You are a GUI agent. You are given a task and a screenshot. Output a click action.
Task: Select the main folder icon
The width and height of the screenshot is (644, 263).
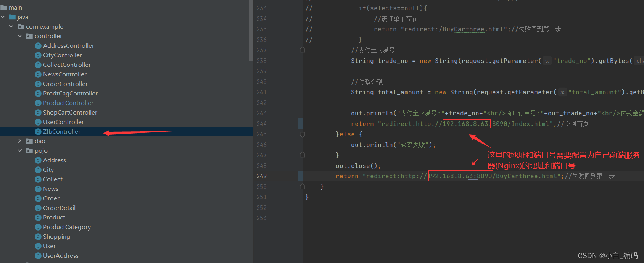tap(4, 7)
